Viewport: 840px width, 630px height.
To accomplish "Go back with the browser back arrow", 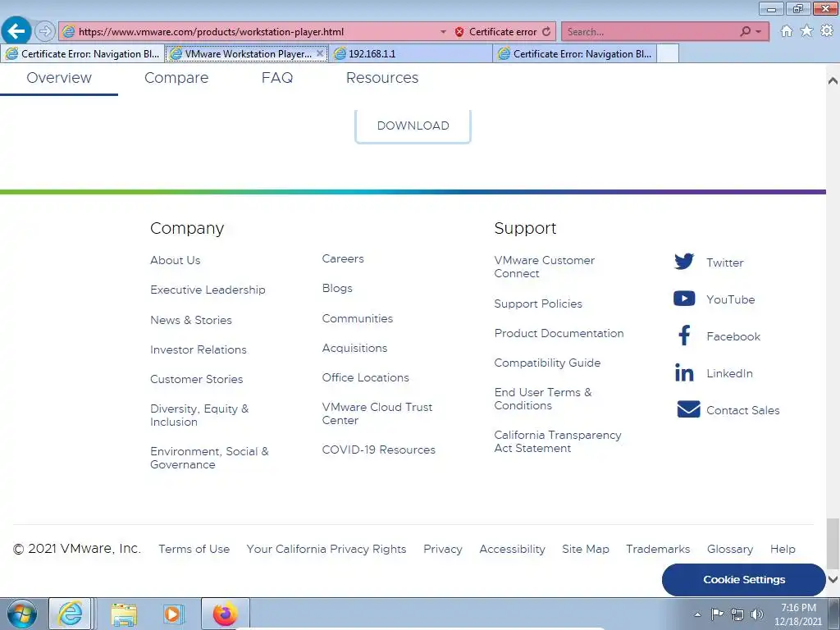I will click(16, 30).
